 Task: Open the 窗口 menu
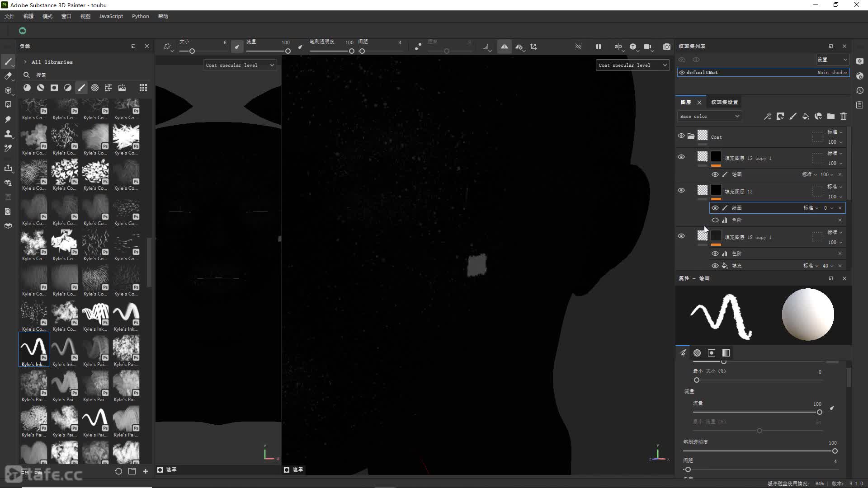(66, 16)
